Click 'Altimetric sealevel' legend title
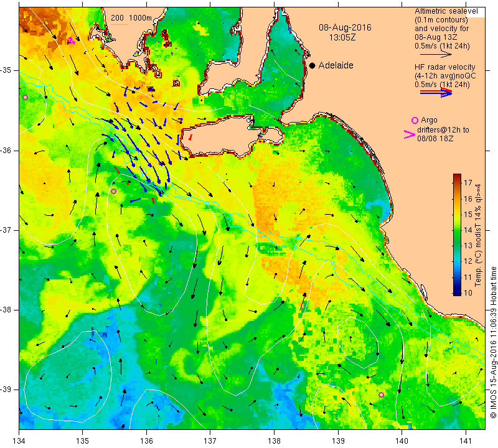This screenshot has width=498, height=448. [446, 11]
